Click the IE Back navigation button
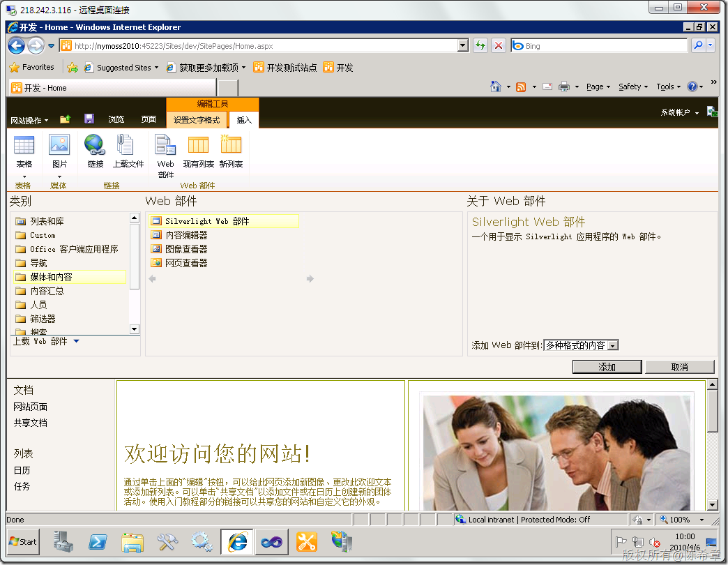The width and height of the screenshot is (728, 565). (x=17, y=45)
